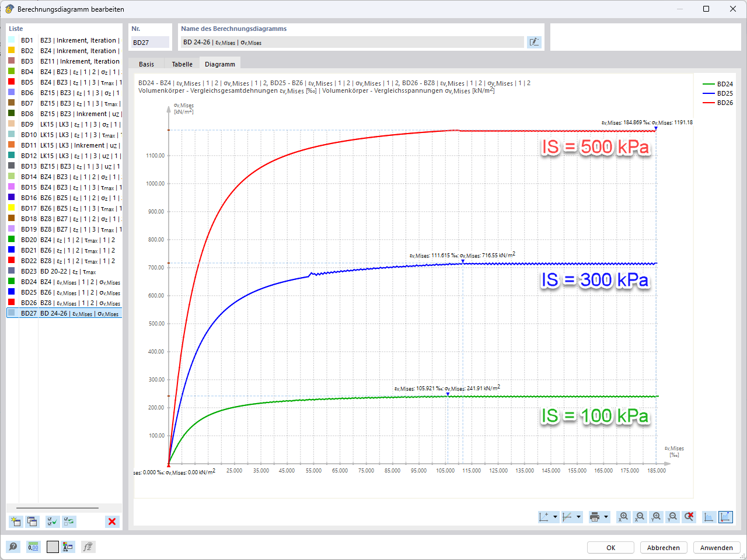Click the gray color box at dialog bottom
This screenshot has width=747, height=560.
(53, 547)
